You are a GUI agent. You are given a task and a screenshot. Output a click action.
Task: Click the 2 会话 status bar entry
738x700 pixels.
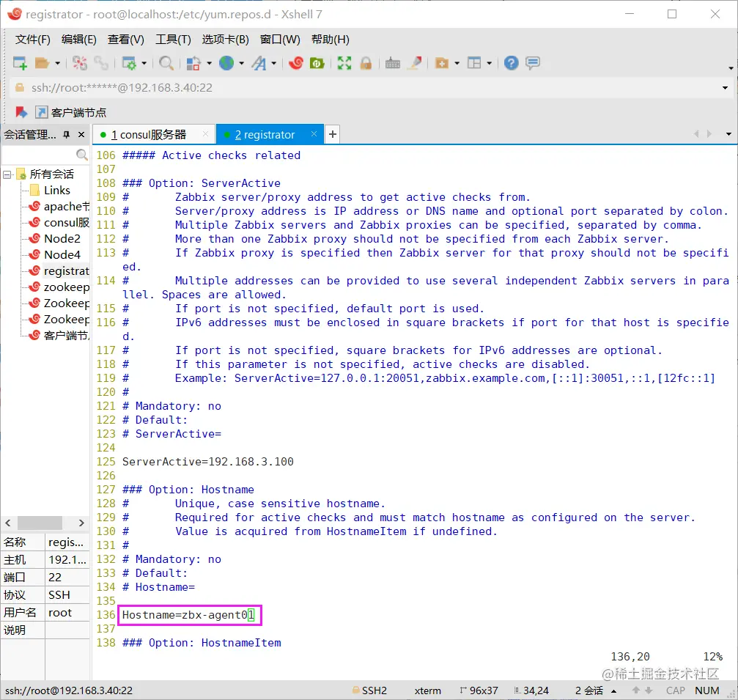pos(588,690)
